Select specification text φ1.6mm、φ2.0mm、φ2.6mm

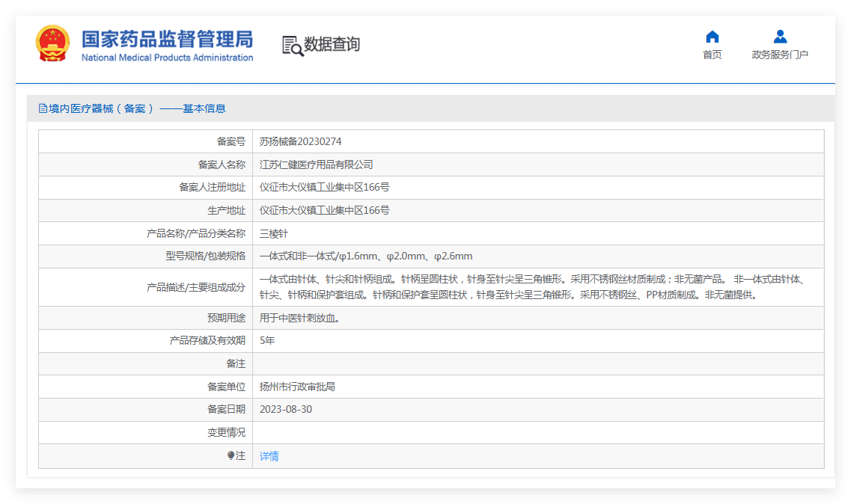pyautogui.click(x=406, y=256)
